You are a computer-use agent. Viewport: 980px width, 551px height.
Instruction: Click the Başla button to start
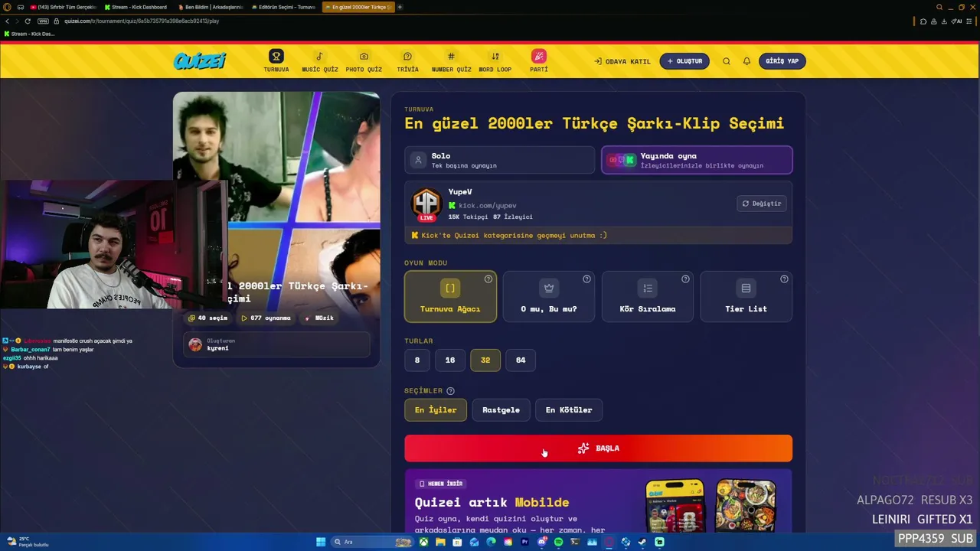coord(599,448)
